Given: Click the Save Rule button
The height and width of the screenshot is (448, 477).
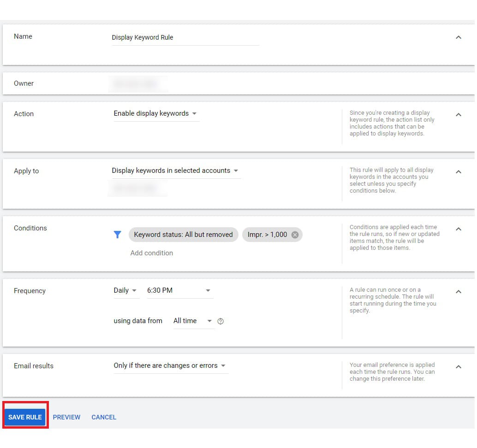Looking at the screenshot, I should pos(25,417).
